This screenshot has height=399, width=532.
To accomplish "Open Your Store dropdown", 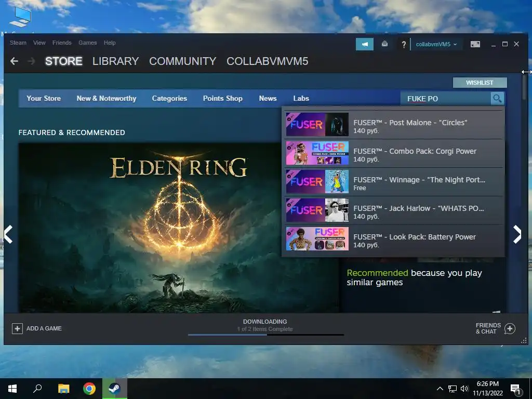I will (44, 98).
